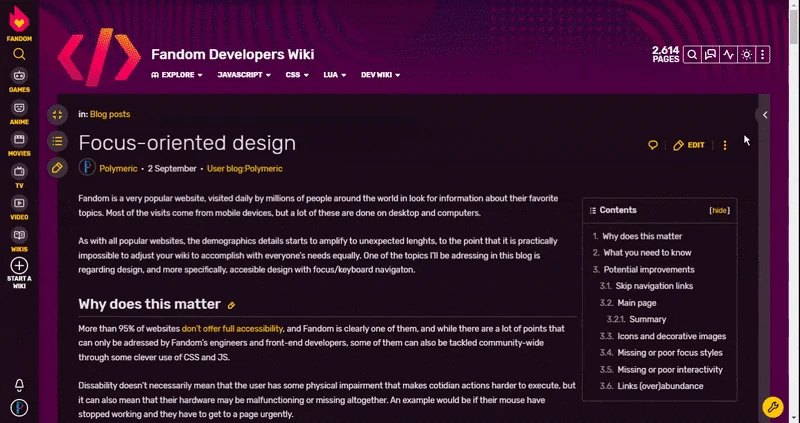Jump to Links (over)abundance in Contents

click(x=660, y=386)
